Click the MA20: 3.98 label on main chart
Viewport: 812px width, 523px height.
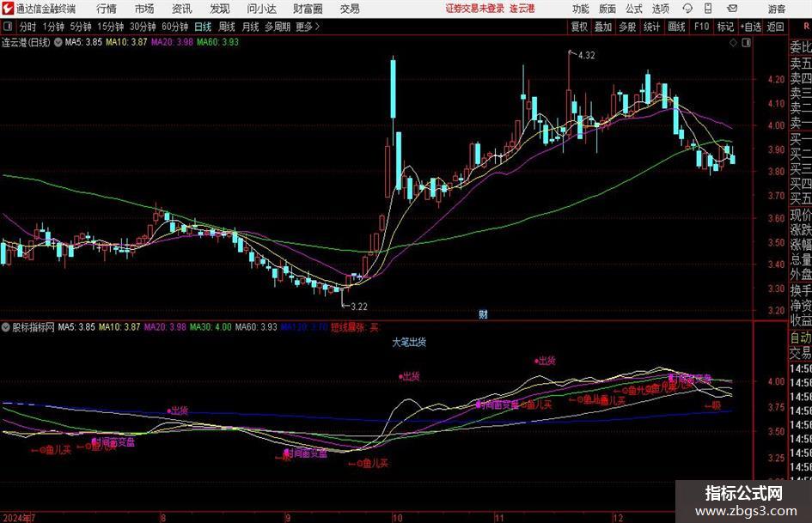(172, 42)
